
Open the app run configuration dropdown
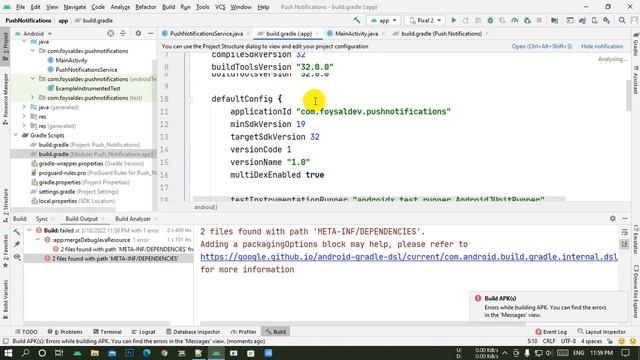pyautogui.click(x=383, y=20)
